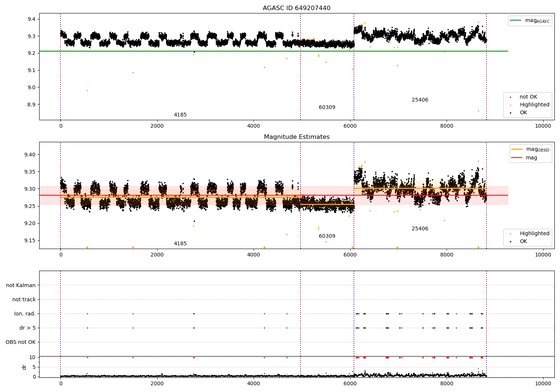The height and width of the screenshot is (392, 560).
Task: Click y-axis tick '9.15' in Magnitude Estimates plot
Action: pyautogui.click(x=31, y=241)
